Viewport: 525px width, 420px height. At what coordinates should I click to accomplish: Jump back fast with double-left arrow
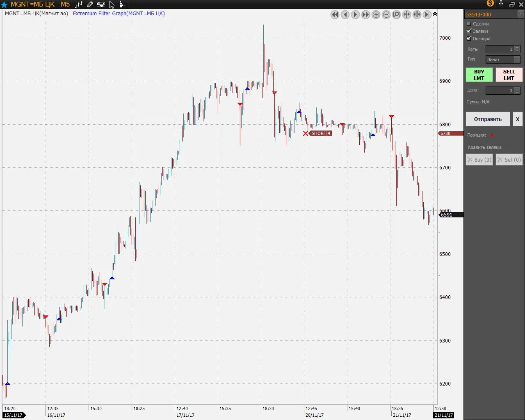(335, 15)
